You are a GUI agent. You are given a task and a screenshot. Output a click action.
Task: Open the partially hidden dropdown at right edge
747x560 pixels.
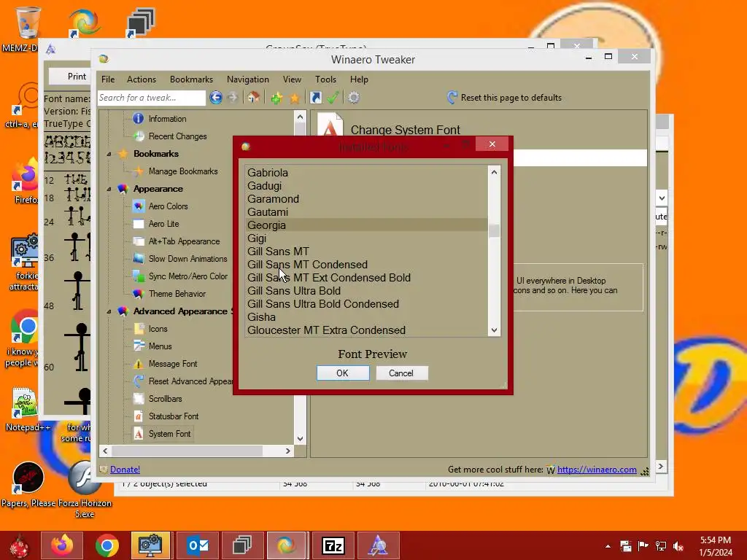[662, 198]
